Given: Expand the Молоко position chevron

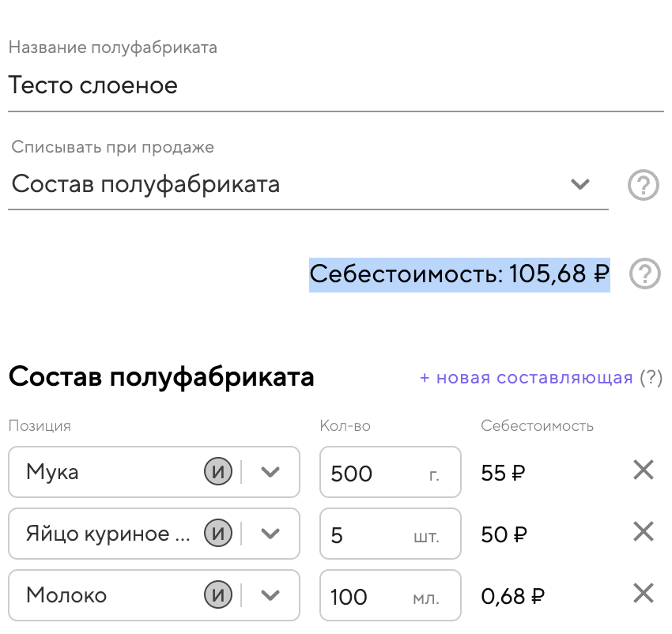Looking at the screenshot, I should (270, 595).
